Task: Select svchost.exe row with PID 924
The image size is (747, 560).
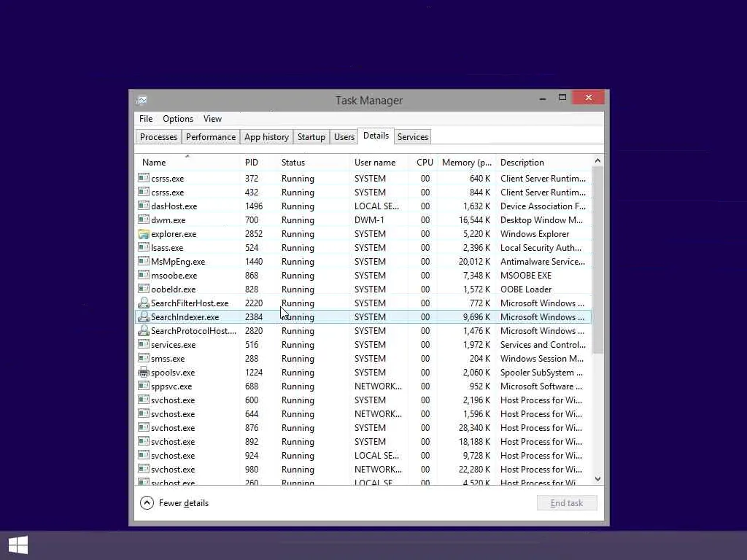Action: tap(363, 455)
